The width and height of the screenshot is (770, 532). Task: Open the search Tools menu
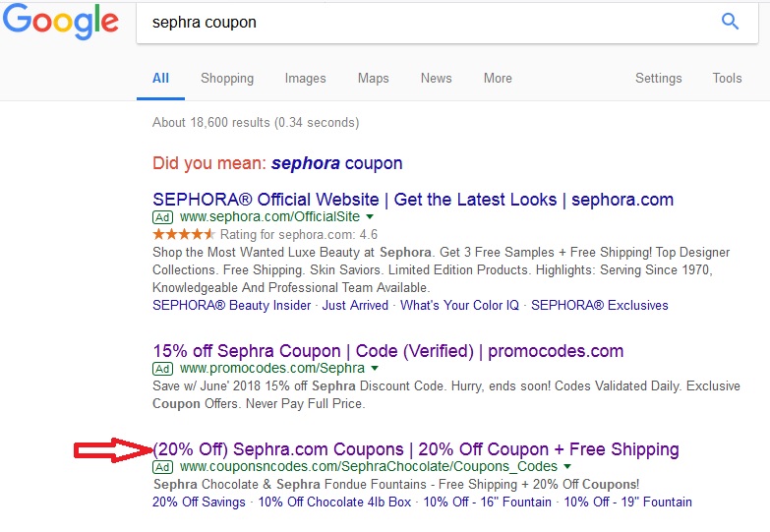coord(727,78)
